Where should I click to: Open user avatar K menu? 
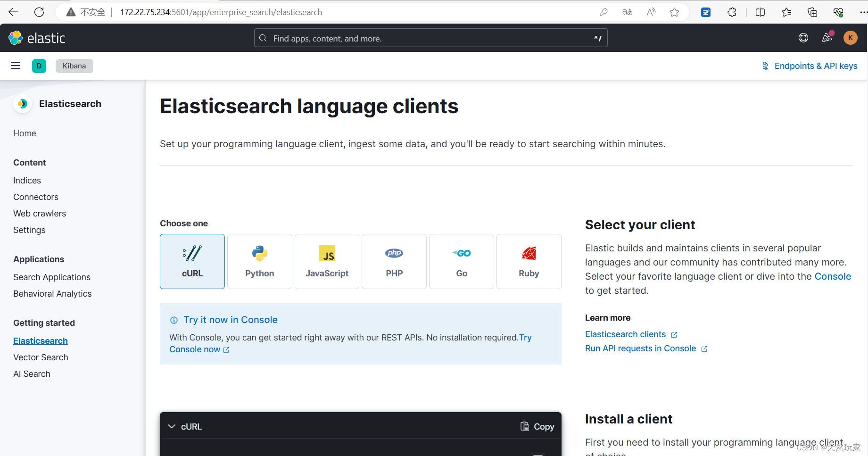(851, 38)
